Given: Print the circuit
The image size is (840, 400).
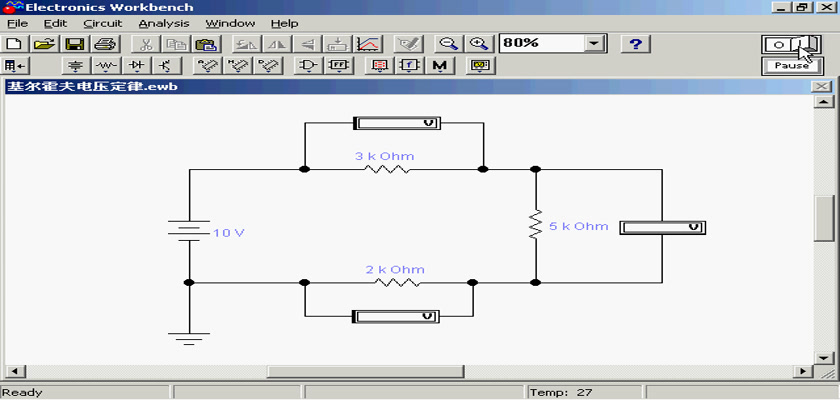Looking at the screenshot, I should (x=104, y=44).
